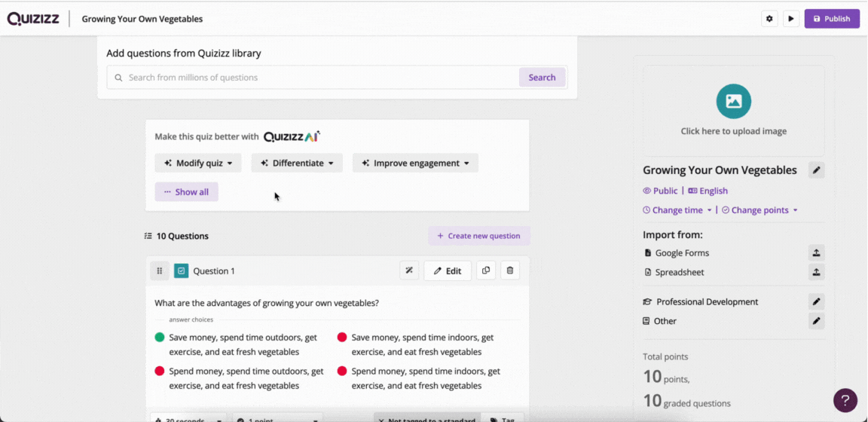The image size is (868, 422).
Task: Show all Quizizz AI options
Action: click(x=187, y=191)
